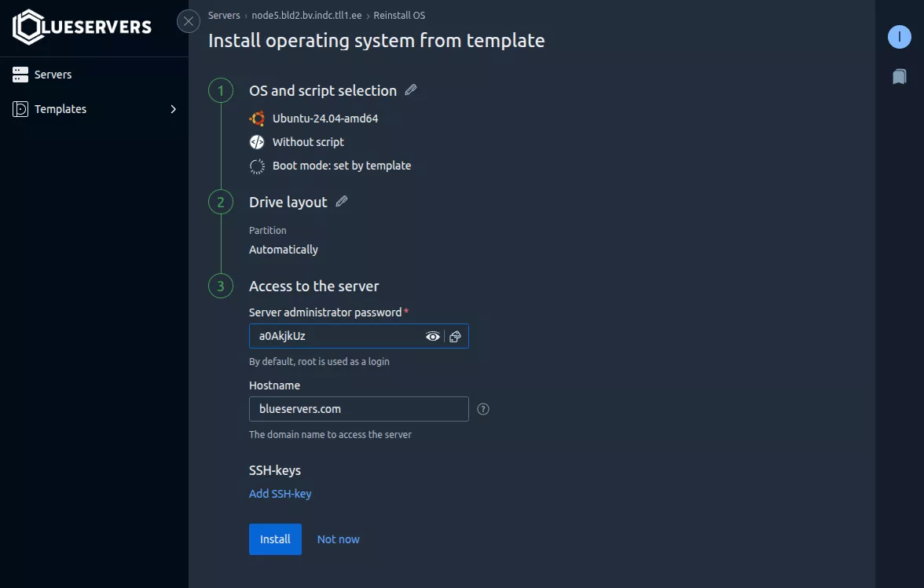Select Ubuntu-24.04-amd64 text
Screen dimensions: 924x588
tap(325, 119)
